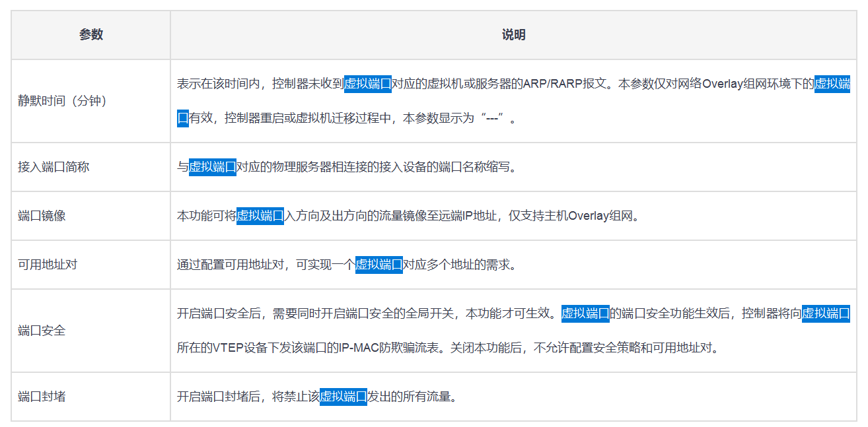Click 控制器重启或虚拟机迁移过程中 text
This screenshot has height=427, width=868.
308,118
